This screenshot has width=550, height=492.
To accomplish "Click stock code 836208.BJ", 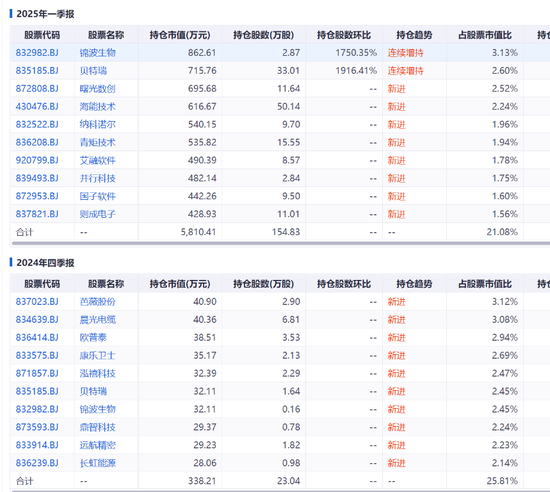I will [37, 142].
